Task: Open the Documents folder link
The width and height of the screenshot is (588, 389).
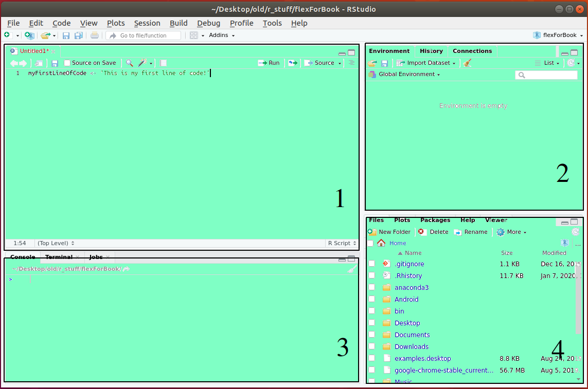Action: pyautogui.click(x=412, y=335)
